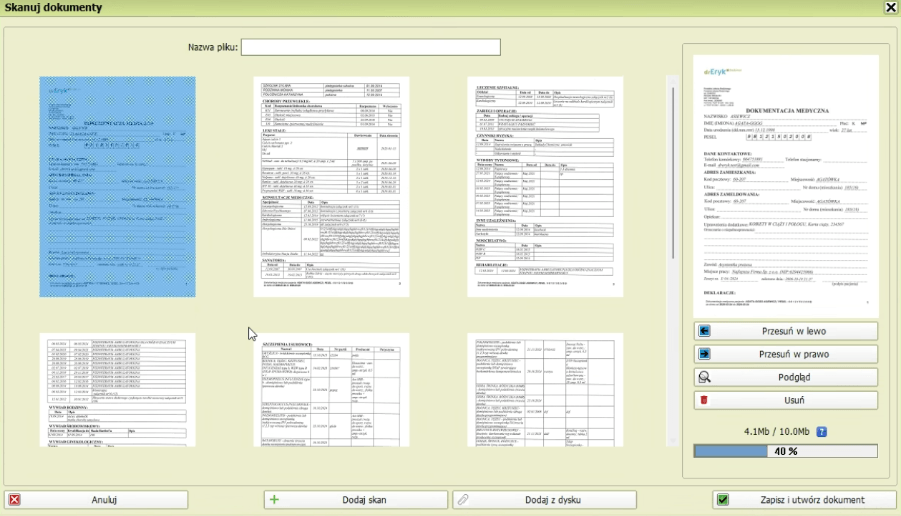Select the middle thumbnail in the bottom row
Image resolution: width=901 pixels, height=516 pixels.
[331, 390]
